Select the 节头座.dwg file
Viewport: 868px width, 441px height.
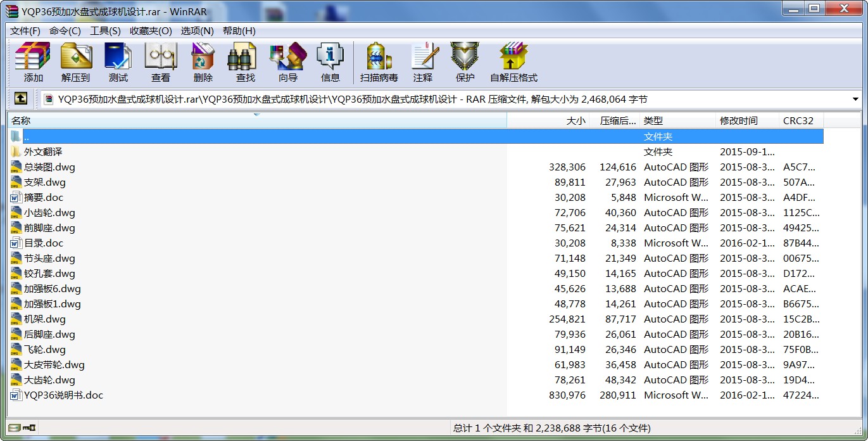(49, 259)
